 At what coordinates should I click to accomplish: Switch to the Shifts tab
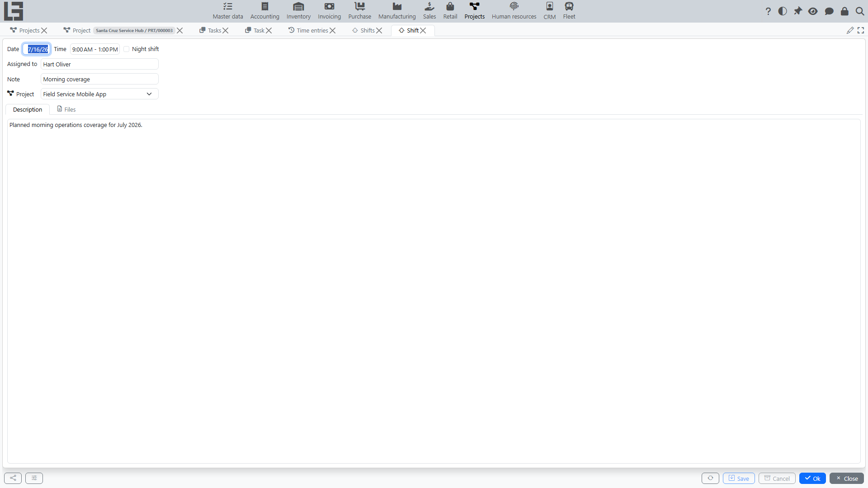pos(363,30)
